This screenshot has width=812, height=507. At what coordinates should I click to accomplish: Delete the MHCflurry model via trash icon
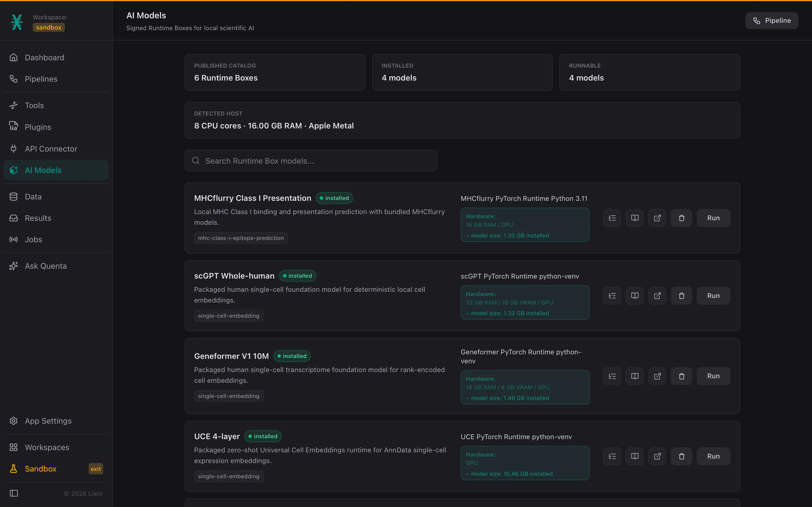point(681,218)
